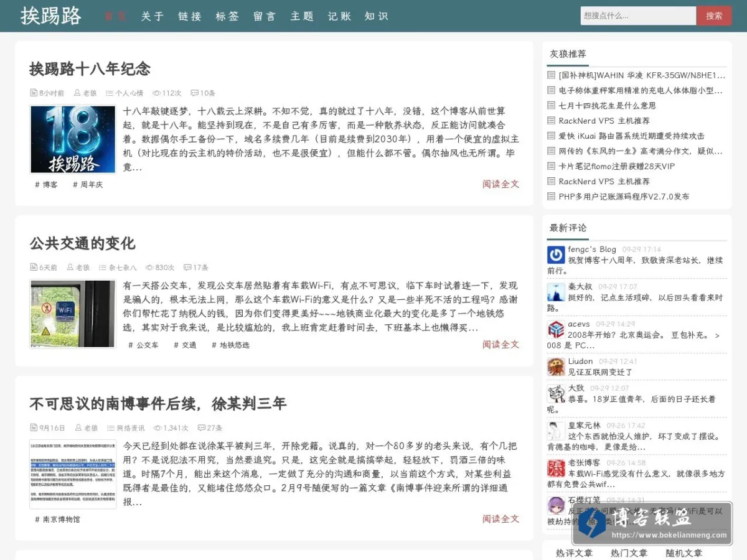Open recommended item 网传的《东风的一生》高考满分作文

pos(641,151)
